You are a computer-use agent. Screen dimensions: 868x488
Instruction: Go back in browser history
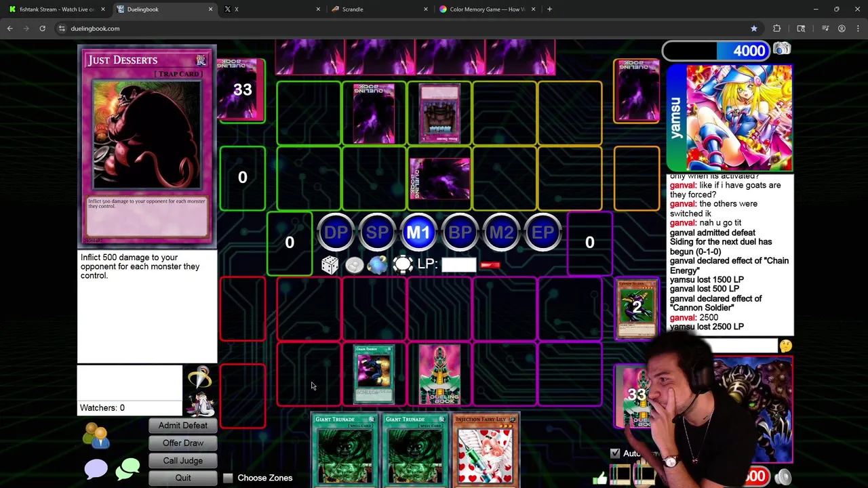10,28
